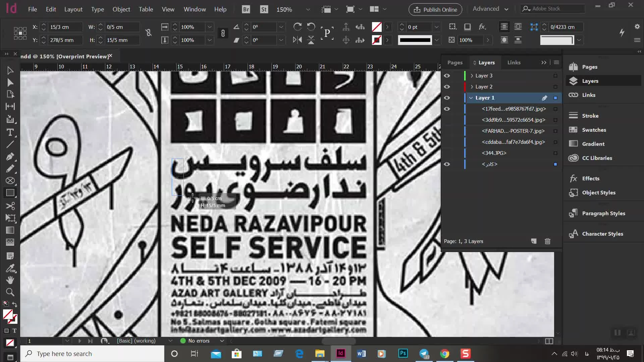Select the Gradient Swatch tool
644x362 pixels.
click(x=10, y=230)
